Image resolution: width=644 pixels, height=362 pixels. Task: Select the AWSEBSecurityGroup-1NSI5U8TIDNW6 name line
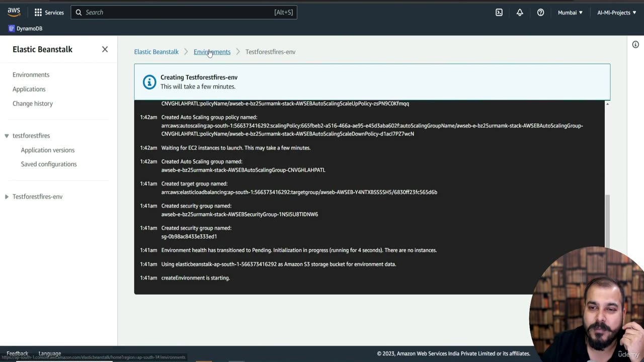[x=239, y=214]
